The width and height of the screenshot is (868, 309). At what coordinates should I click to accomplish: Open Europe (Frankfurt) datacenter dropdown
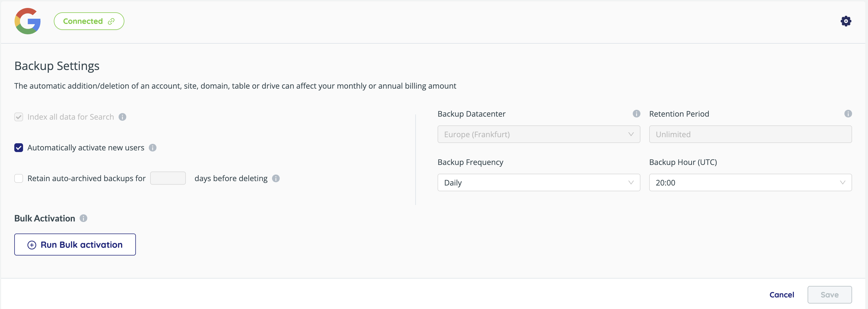coord(539,134)
